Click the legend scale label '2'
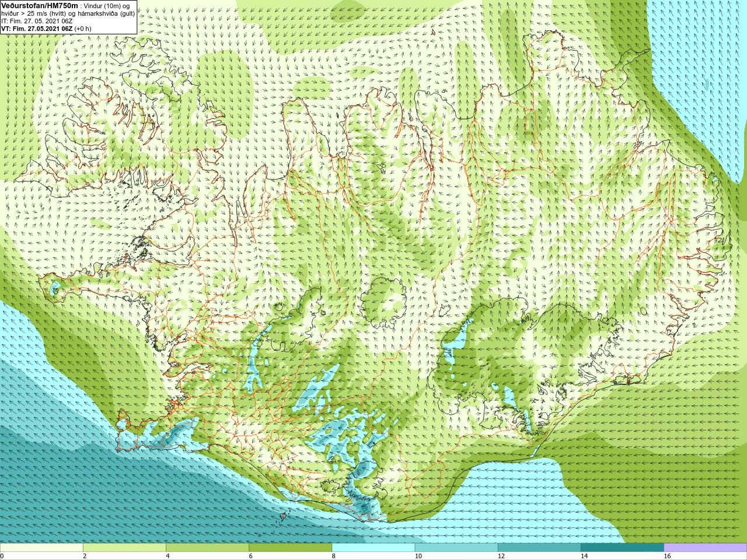The height and width of the screenshot is (560, 747). click(x=85, y=556)
